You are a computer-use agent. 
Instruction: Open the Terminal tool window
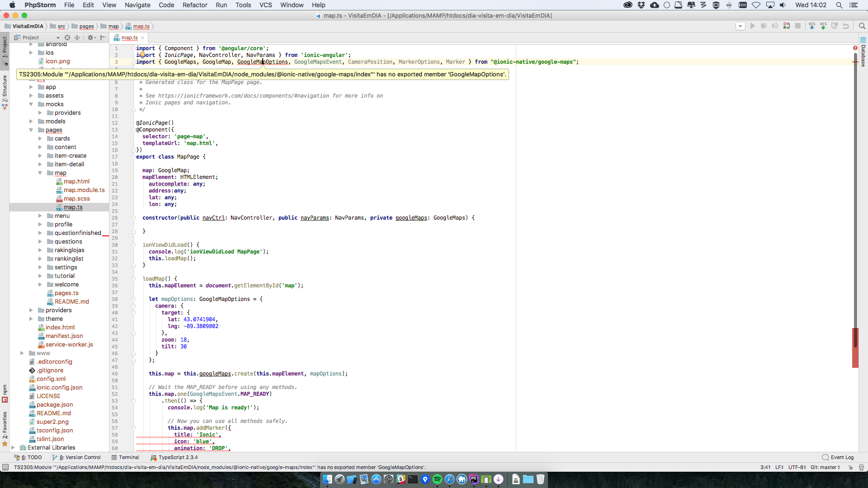(x=125, y=457)
